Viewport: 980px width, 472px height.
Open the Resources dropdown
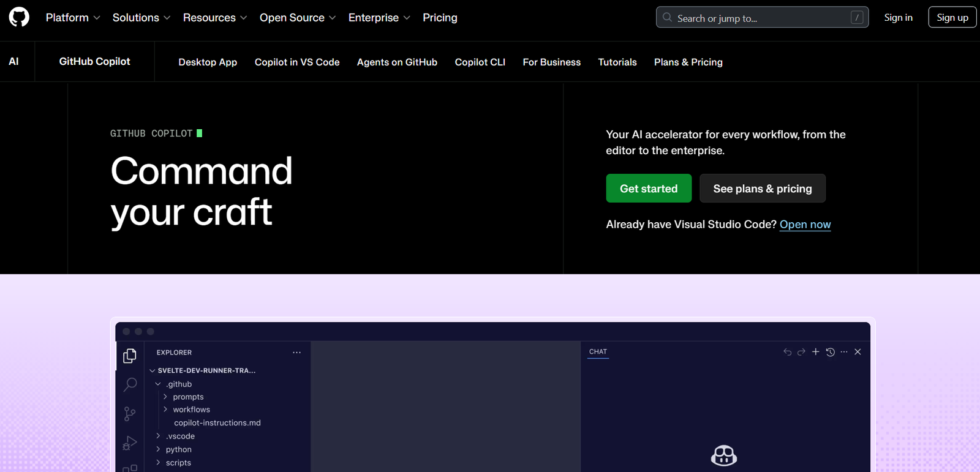click(x=215, y=18)
